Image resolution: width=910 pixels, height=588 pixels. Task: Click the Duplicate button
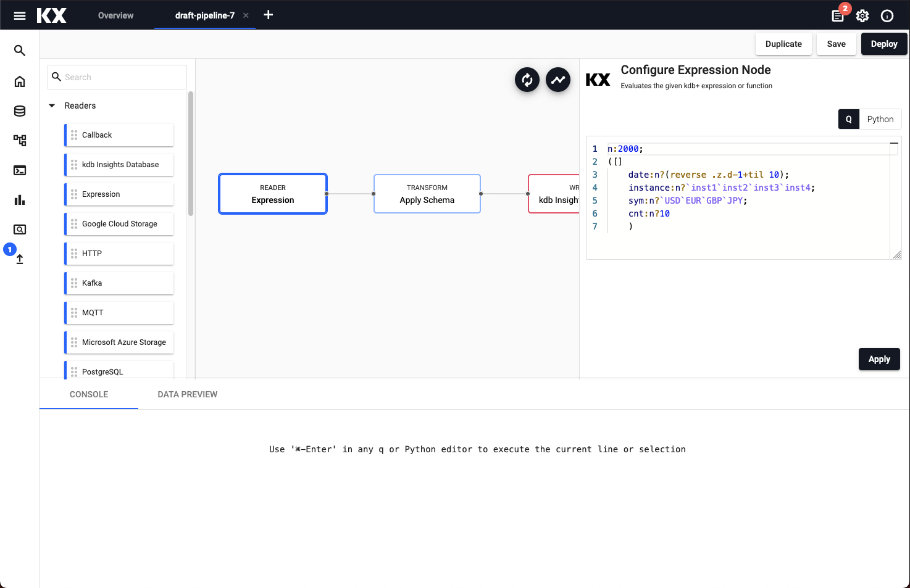tap(783, 44)
